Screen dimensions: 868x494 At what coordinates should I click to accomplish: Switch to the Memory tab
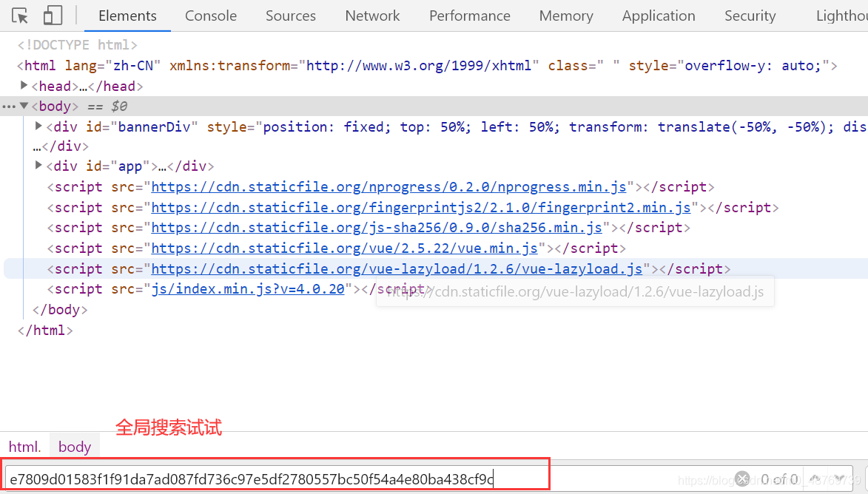pos(566,16)
